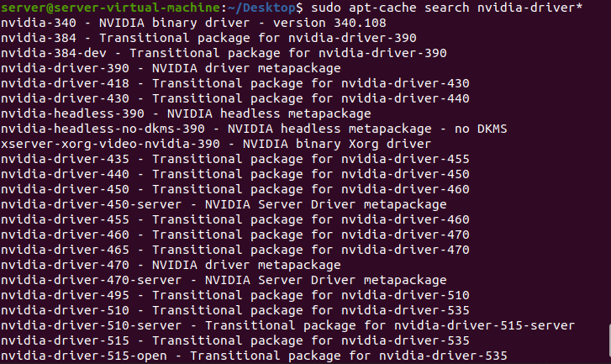
Task: Click the 'nvidia-driver-435' output line
Action: (235, 159)
